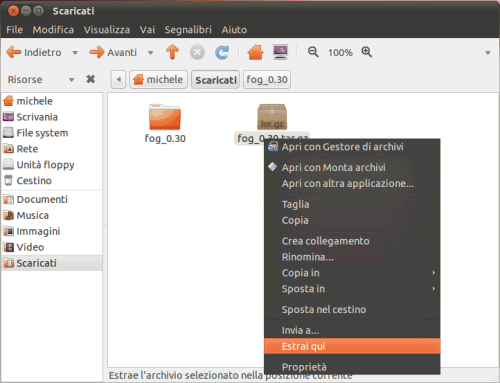Choose Apri con Monta archivi
The image size is (500, 383).
pyautogui.click(x=352, y=167)
